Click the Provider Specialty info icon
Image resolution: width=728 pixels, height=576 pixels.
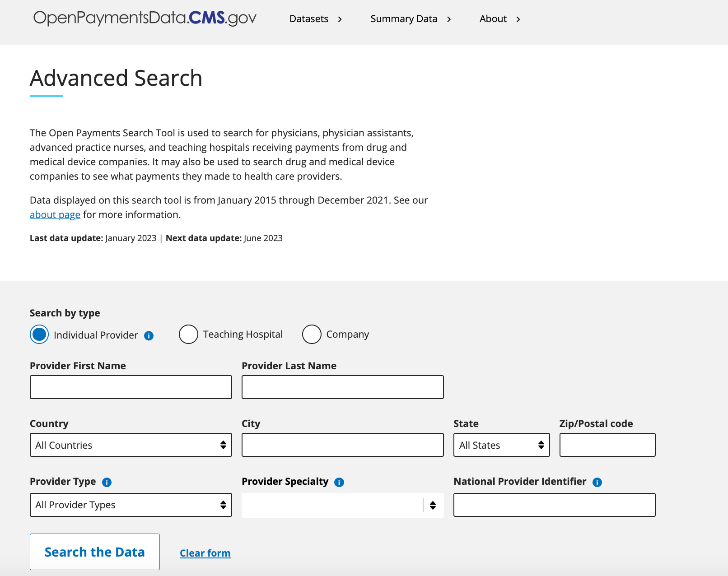pos(339,482)
